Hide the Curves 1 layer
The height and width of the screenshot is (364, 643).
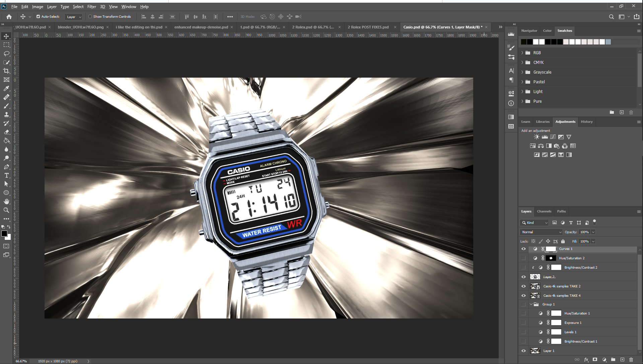click(x=523, y=249)
